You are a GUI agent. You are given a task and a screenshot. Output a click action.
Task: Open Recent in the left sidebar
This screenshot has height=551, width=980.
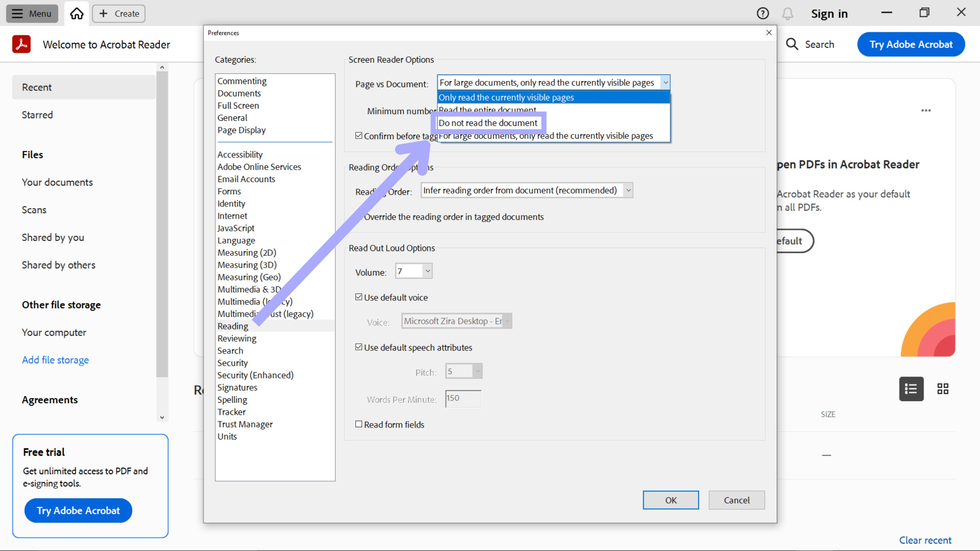(84, 87)
